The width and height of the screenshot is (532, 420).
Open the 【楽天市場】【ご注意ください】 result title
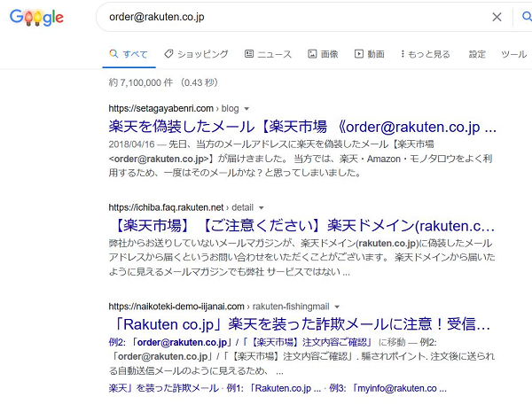302,226
